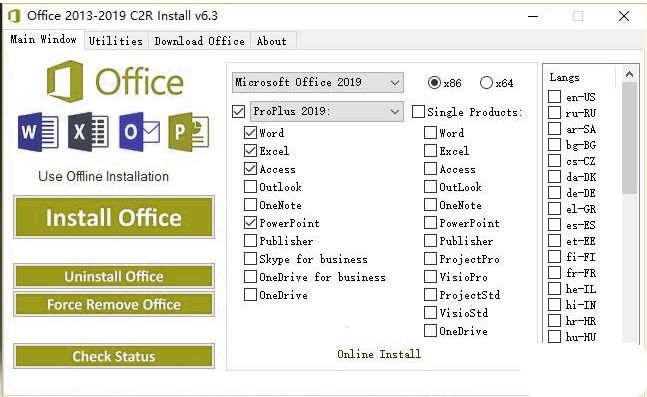Check OneNote under Single Products
Viewport: 647px width, 397px height.
pyautogui.click(x=430, y=205)
